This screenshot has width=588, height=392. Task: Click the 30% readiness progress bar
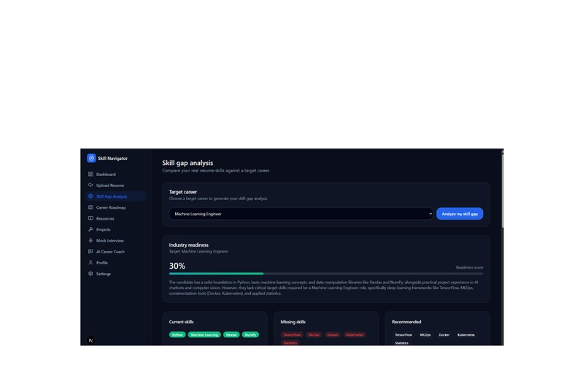coord(326,274)
